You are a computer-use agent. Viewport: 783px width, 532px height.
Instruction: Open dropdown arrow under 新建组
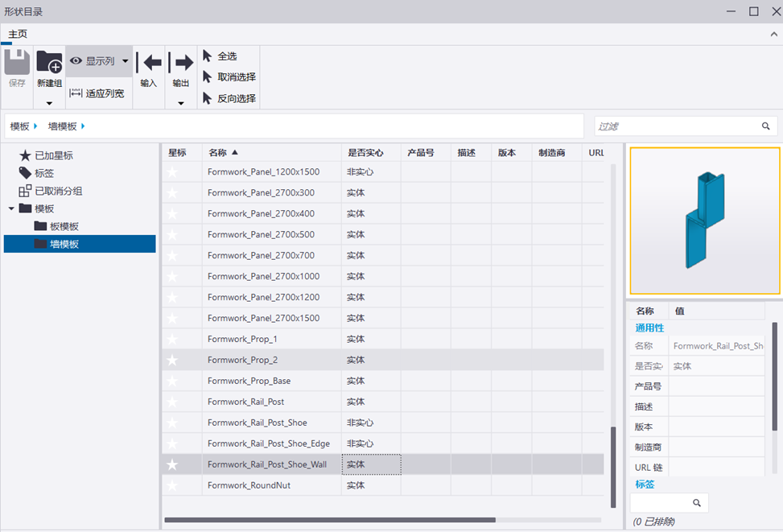pos(49,103)
